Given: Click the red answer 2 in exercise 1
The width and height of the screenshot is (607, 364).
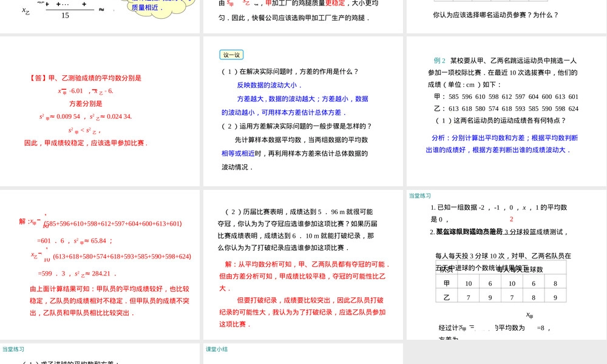Looking at the screenshot, I should [511, 220].
